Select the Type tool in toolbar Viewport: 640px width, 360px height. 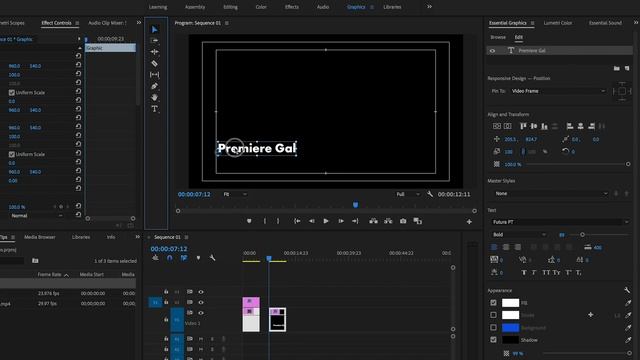154,109
